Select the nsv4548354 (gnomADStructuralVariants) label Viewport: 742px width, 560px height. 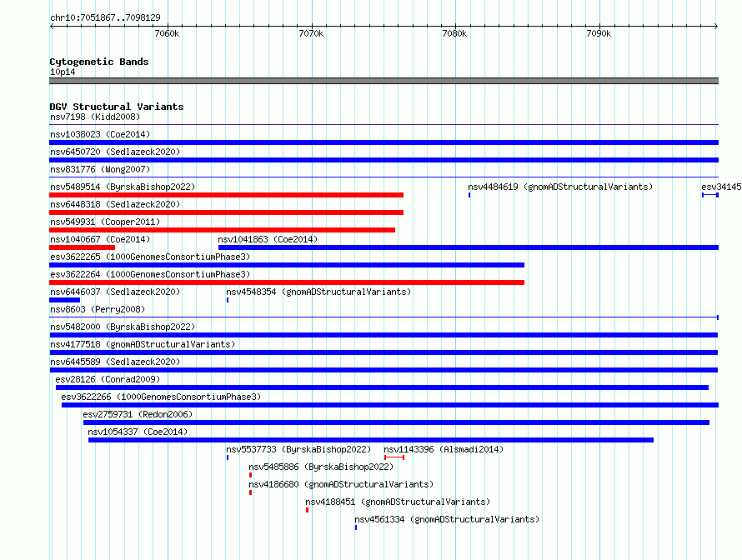(x=318, y=292)
